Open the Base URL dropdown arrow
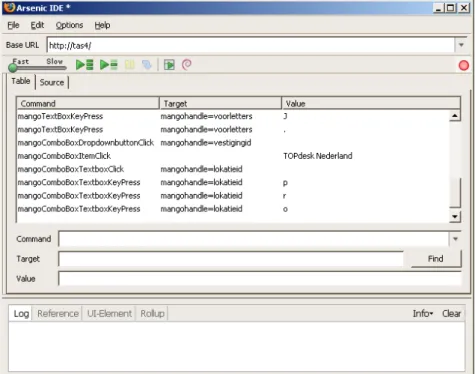The height and width of the screenshot is (374, 475). [x=461, y=45]
